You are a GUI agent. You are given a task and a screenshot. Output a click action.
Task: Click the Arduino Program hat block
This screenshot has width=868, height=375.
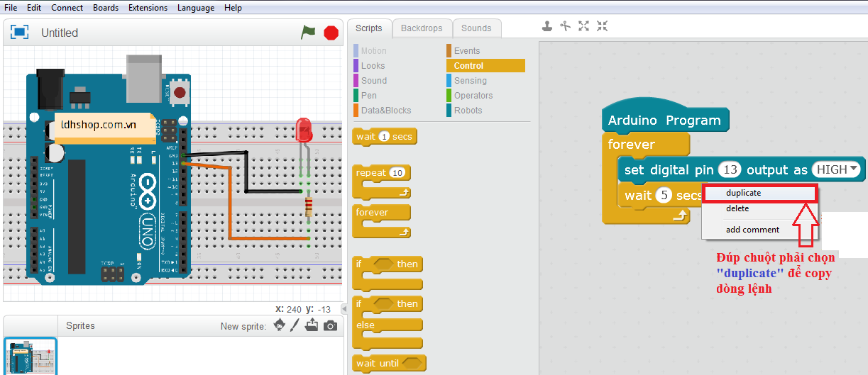pos(664,117)
